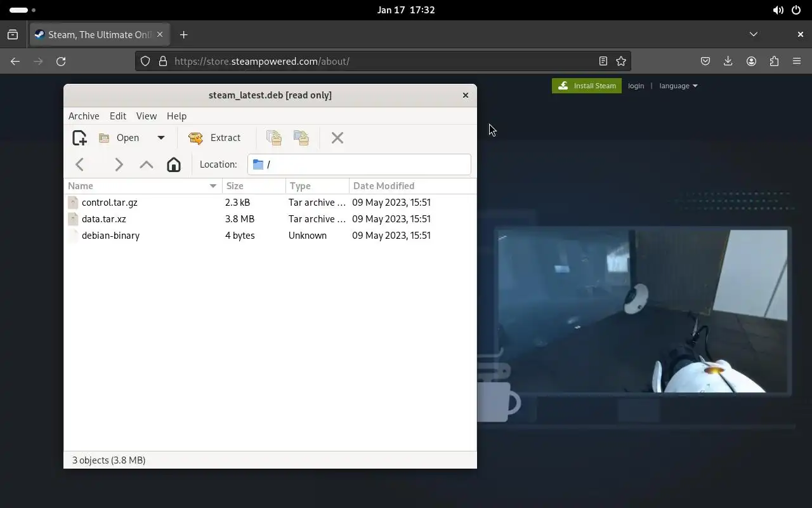The height and width of the screenshot is (508, 812).
Task: Extract files with the Extract button
Action: (x=214, y=138)
